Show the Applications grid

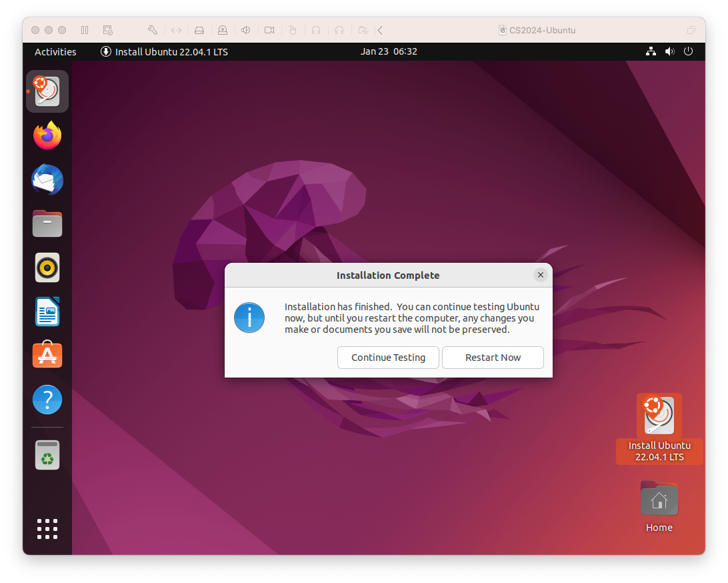[47, 529]
